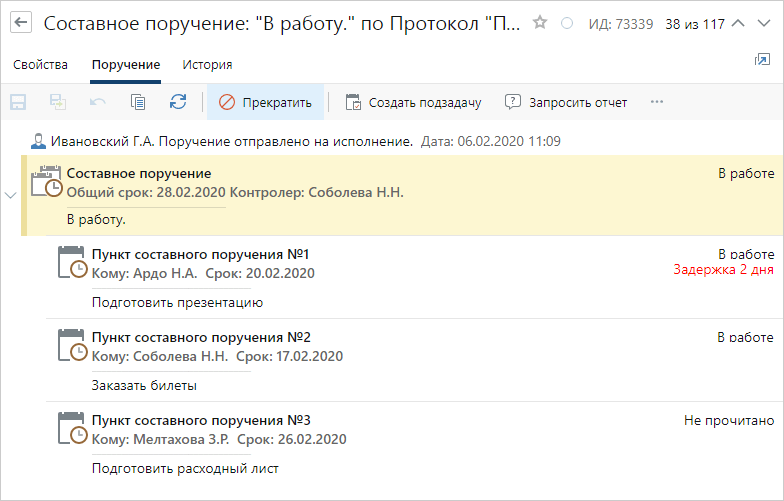Click Запросить отчет
The image size is (784, 501).
(x=566, y=102)
